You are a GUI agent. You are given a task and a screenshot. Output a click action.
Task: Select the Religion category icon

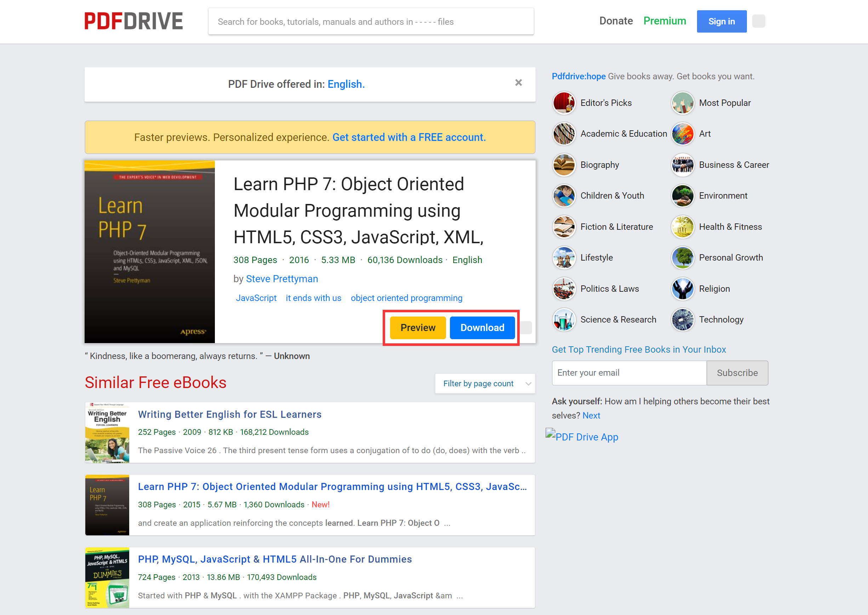[682, 289]
